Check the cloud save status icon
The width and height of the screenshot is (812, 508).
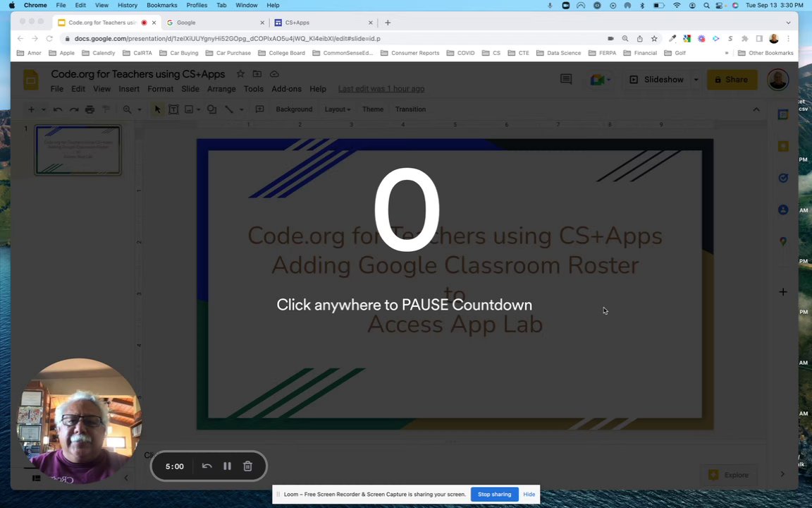pyautogui.click(x=274, y=74)
